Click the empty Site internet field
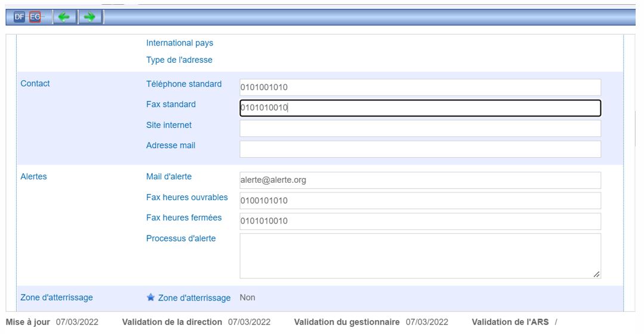This screenshot has width=644, height=334. tap(420, 128)
